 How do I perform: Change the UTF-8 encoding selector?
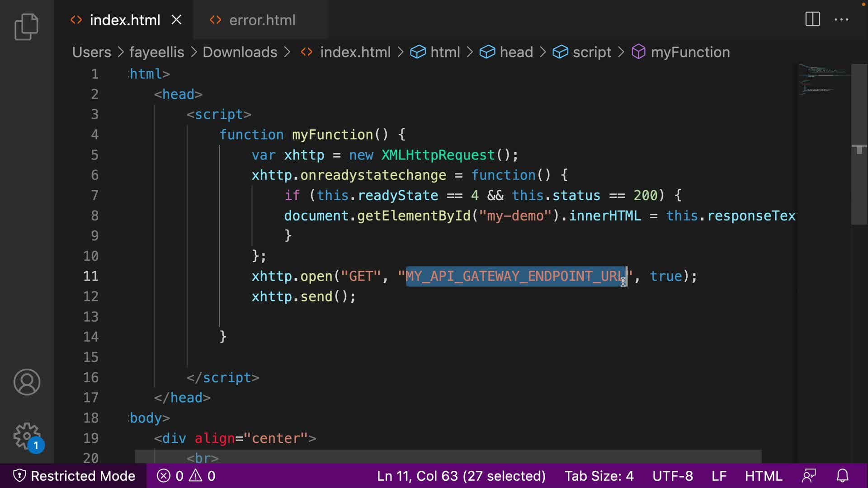[673, 476]
